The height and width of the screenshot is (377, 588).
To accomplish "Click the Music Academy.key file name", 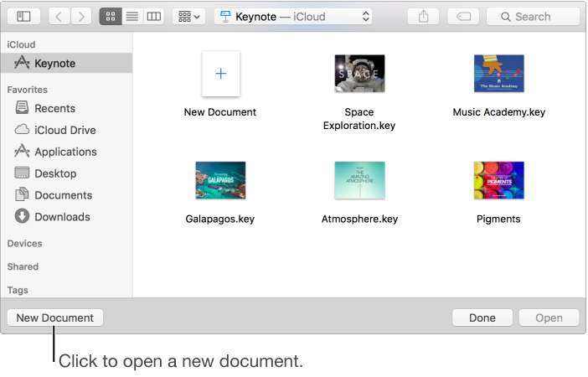I will (x=498, y=112).
